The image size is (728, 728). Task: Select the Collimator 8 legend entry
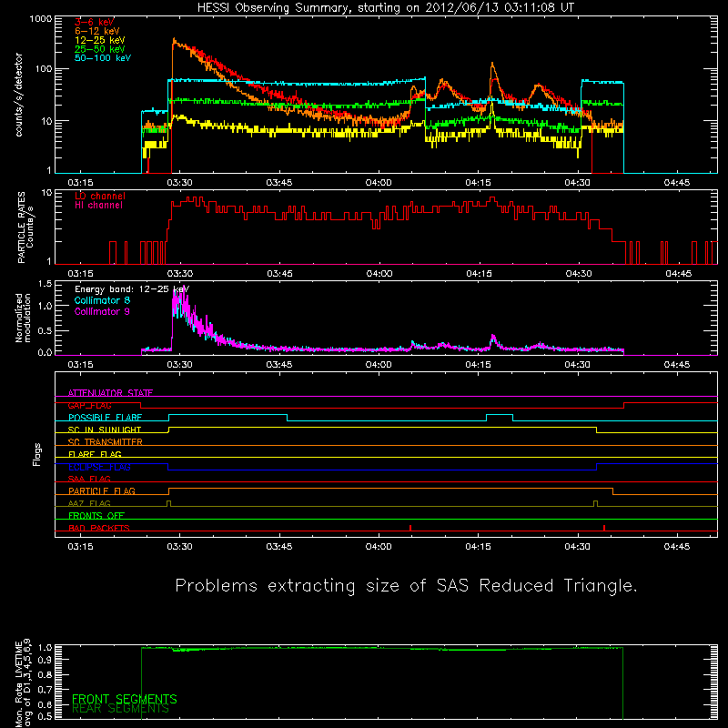click(102, 300)
